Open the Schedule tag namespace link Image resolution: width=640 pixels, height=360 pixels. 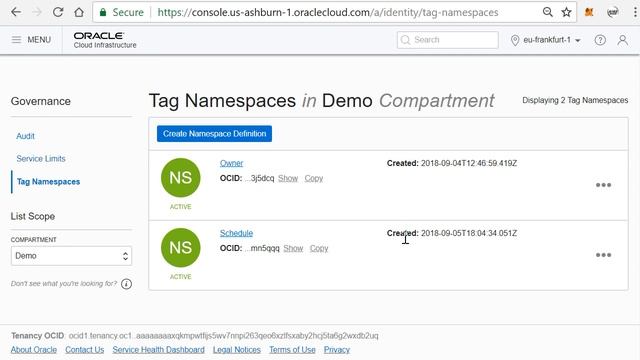[236, 233]
